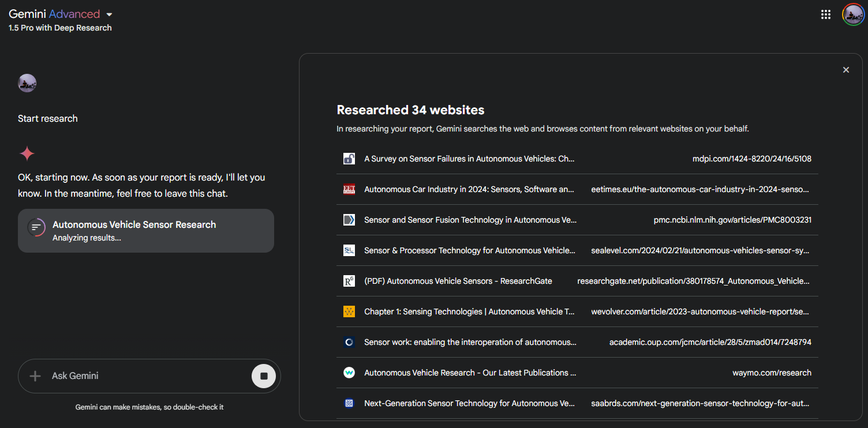868x428 pixels.
Task: Close the Researched websites panel
Action: [x=846, y=70]
